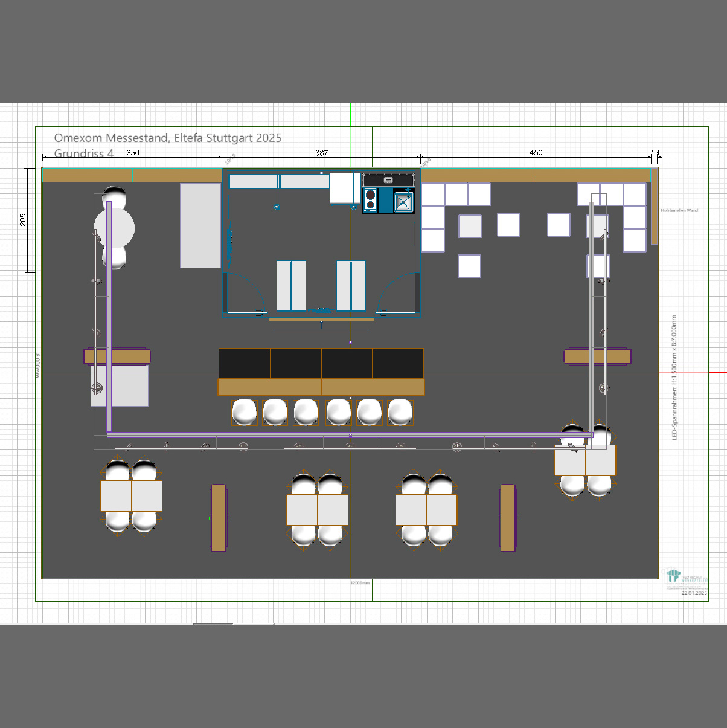
Task: Click the kitchen sink symbol
Action: [x=404, y=201]
